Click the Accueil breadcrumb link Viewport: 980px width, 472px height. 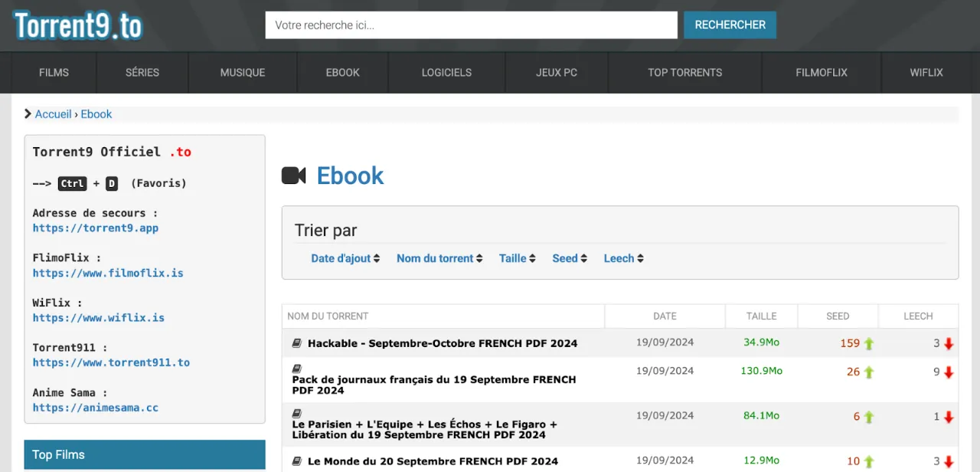[53, 114]
